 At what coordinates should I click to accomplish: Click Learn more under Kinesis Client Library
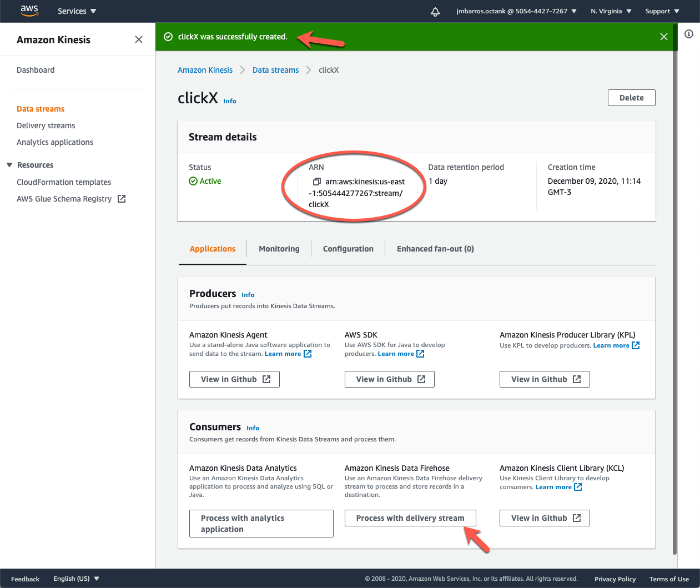(x=553, y=487)
